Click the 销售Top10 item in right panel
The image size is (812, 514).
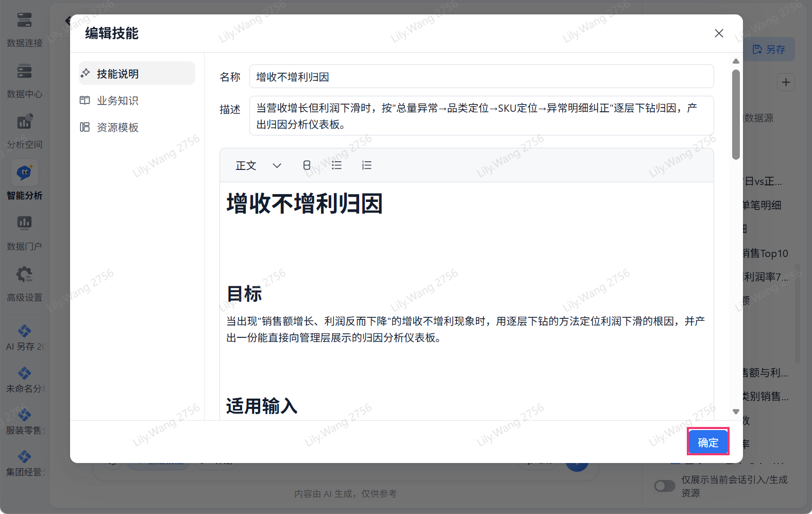pos(765,253)
